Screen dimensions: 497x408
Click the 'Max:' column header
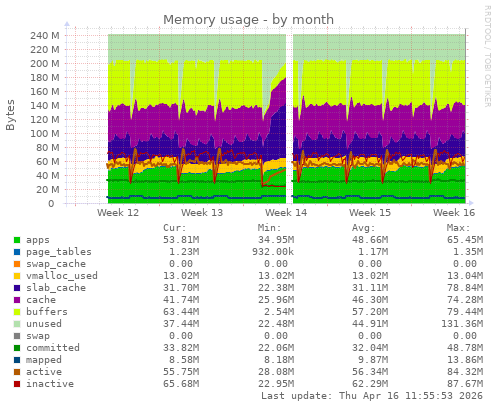point(458,228)
